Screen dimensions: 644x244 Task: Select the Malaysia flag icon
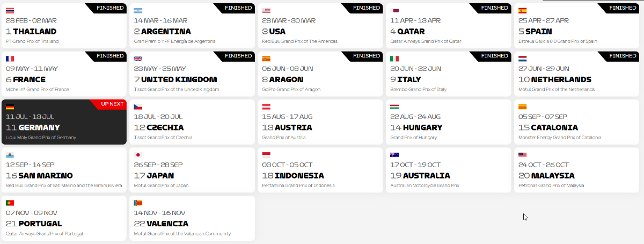pyautogui.click(x=523, y=155)
